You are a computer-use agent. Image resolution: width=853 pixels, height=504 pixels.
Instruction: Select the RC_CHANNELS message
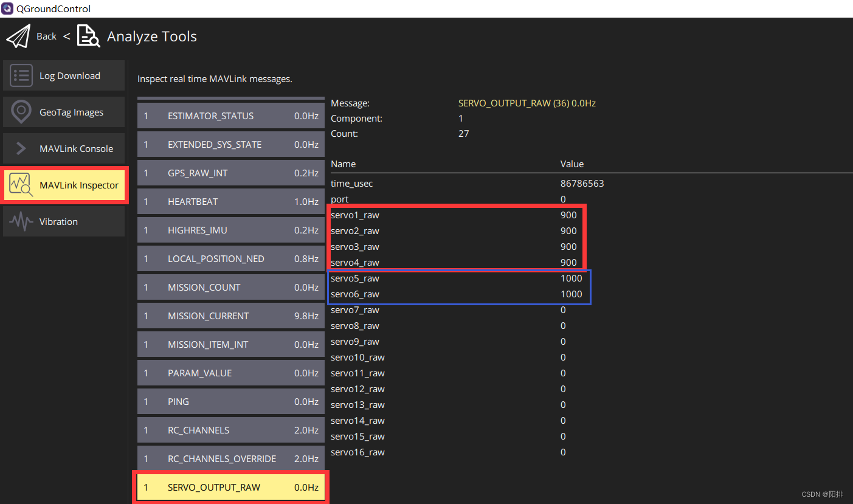pos(231,430)
